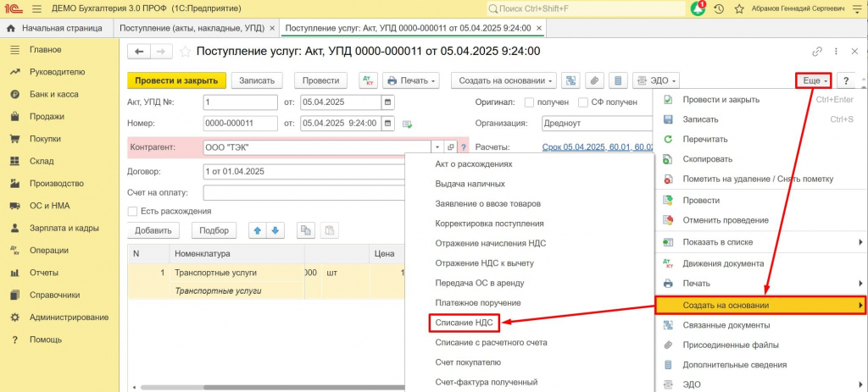Viewport: 868px width, 392px height.
Task: Click Контрагент help question mark
Action: coord(464,147)
